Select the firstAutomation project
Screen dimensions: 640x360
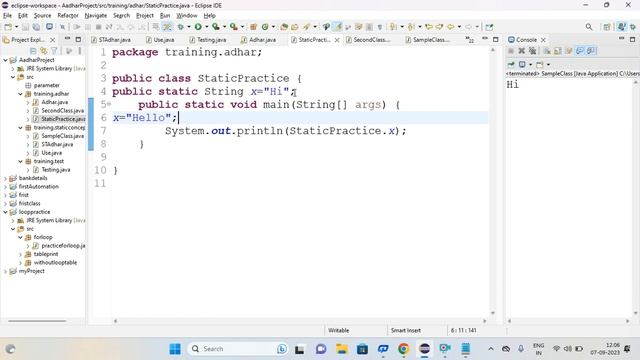coord(38,187)
